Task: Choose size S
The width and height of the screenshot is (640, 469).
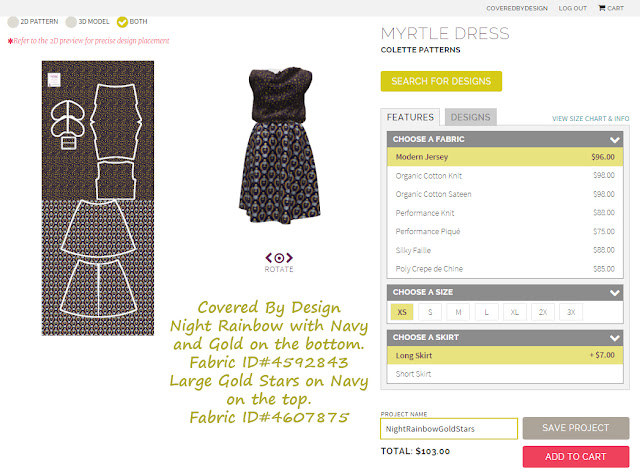Action: (x=430, y=312)
